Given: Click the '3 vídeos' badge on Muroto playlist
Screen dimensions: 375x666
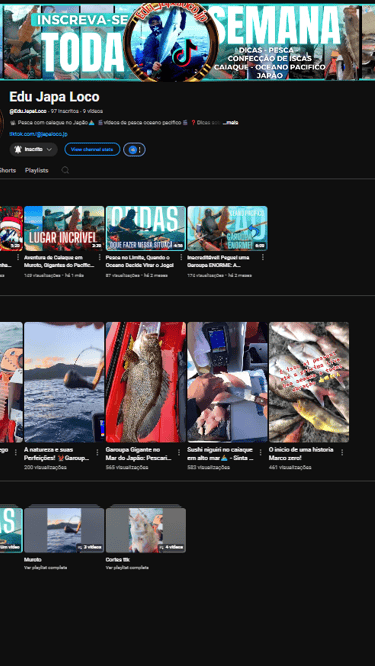Looking at the screenshot, I should click(x=89, y=547).
